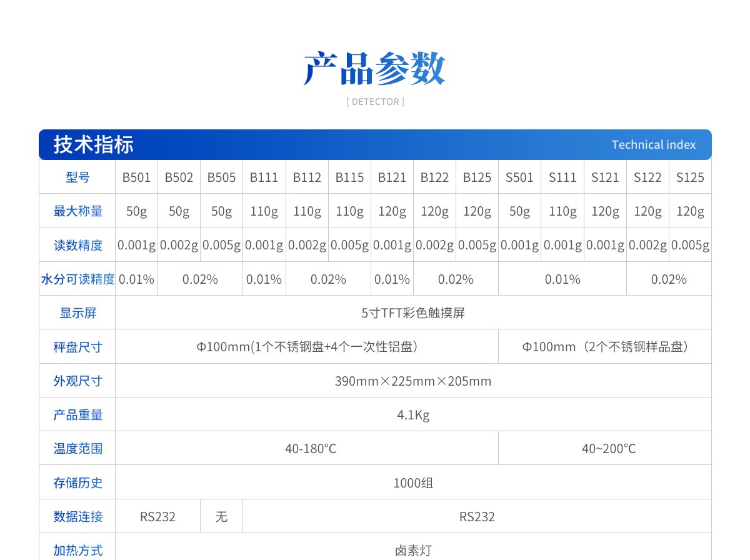Select the 1000组 storage history value

click(413, 482)
